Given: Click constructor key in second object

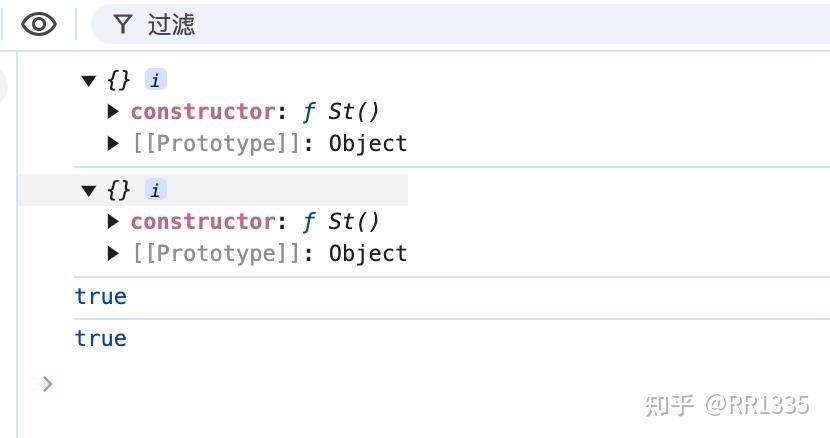Looking at the screenshot, I should pyautogui.click(x=203, y=221).
